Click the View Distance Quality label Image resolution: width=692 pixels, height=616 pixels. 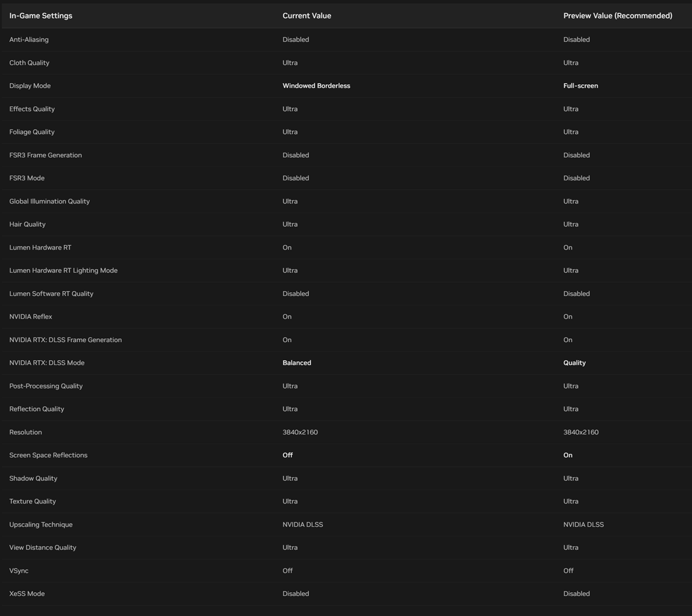[43, 547]
